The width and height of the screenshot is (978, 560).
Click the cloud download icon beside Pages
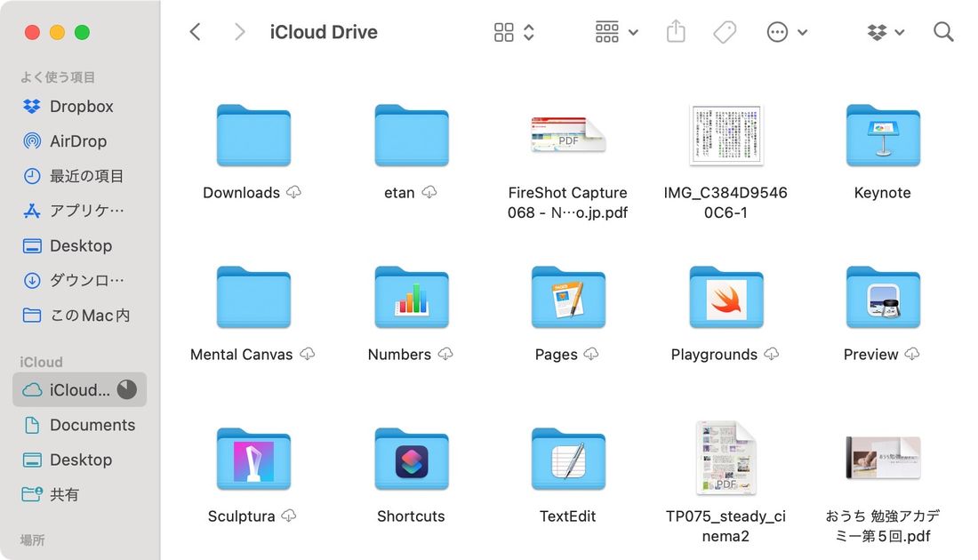point(591,354)
